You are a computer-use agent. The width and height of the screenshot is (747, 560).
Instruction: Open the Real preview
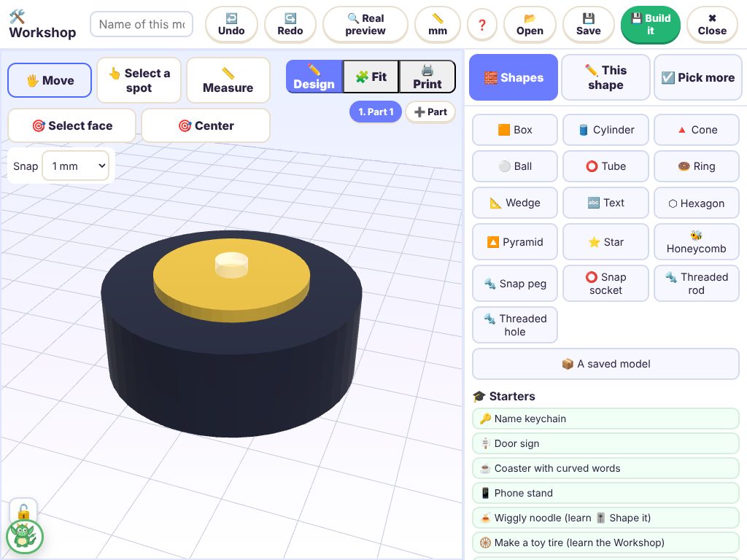(365, 24)
